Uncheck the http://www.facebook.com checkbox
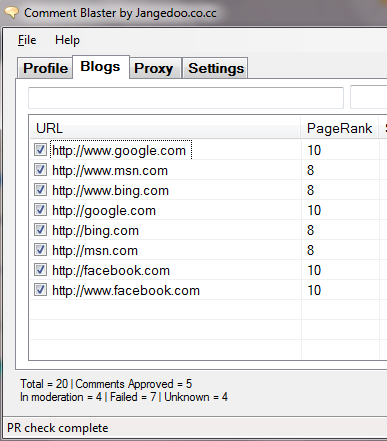The image size is (387, 441). [x=40, y=290]
